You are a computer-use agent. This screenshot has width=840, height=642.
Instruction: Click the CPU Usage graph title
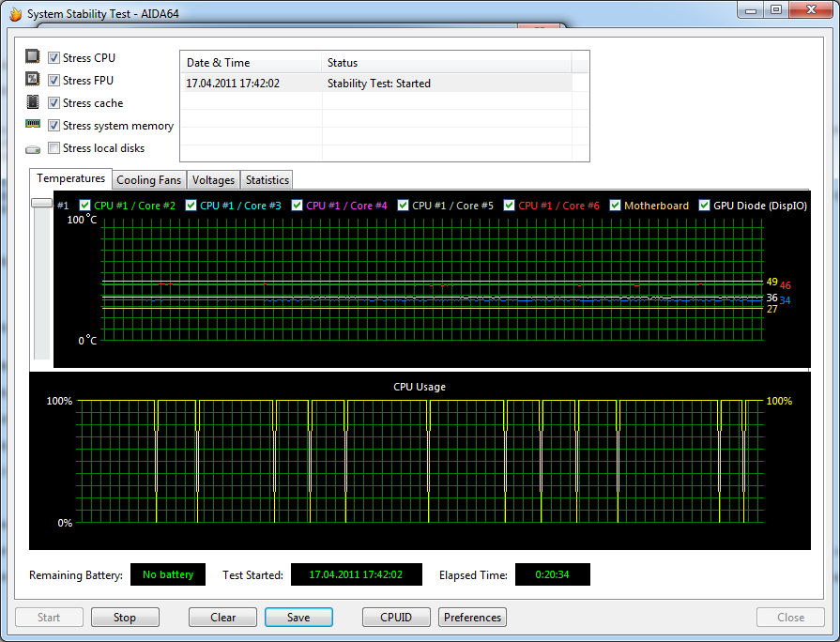(420, 387)
